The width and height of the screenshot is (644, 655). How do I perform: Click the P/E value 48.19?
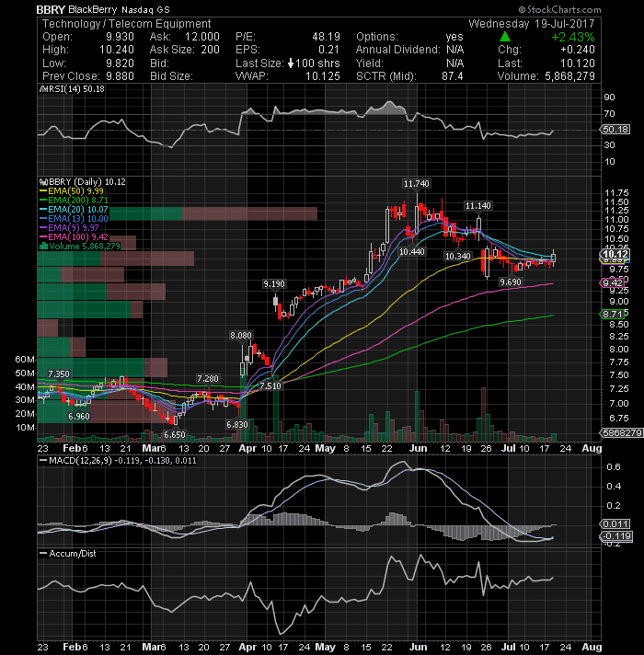(x=327, y=37)
